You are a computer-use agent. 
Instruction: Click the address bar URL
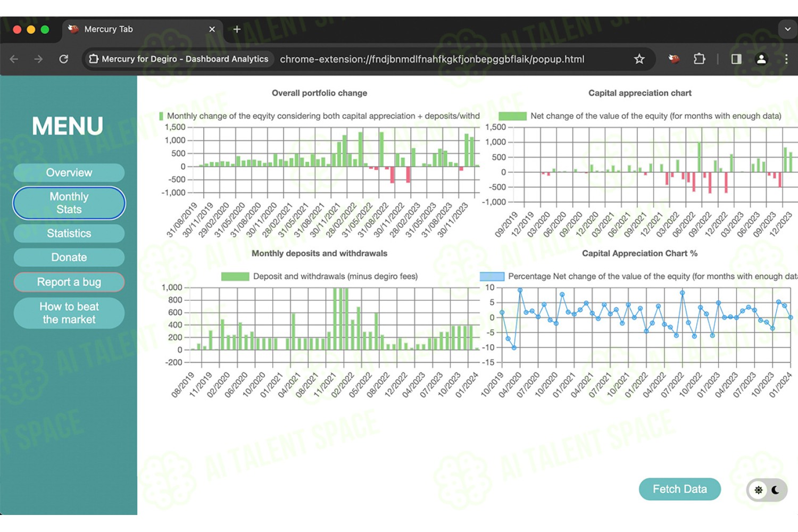(432, 59)
